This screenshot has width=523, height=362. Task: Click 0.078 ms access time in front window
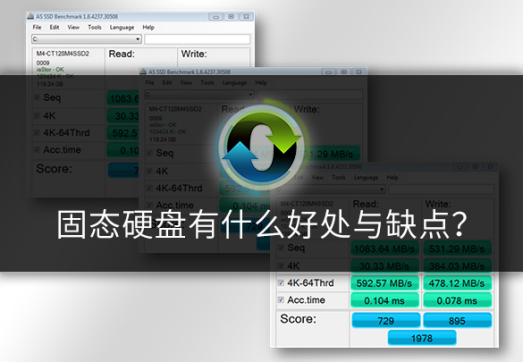tap(457, 301)
